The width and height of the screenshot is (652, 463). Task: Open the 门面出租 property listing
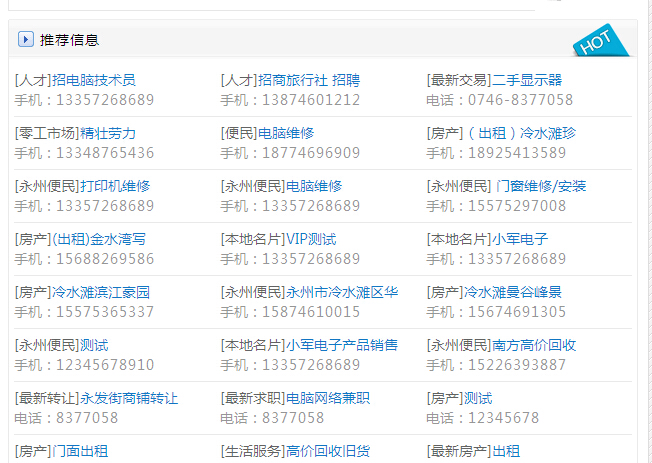[61, 451]
